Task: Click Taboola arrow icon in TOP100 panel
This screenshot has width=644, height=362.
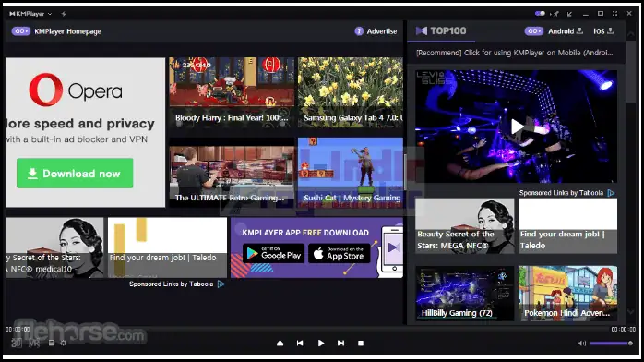Action: pos(611,193)
